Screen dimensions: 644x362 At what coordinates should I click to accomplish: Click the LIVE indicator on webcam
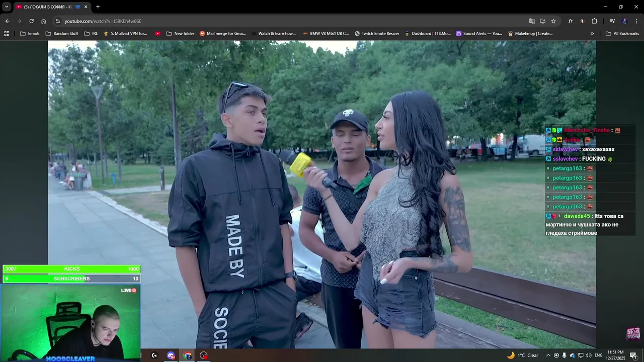[x=129, y=290]
